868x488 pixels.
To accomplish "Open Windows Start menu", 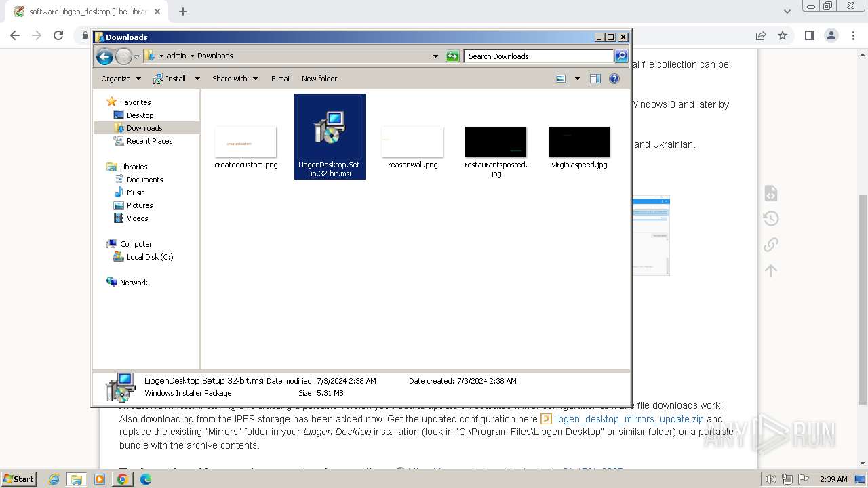I will [19, 479].
